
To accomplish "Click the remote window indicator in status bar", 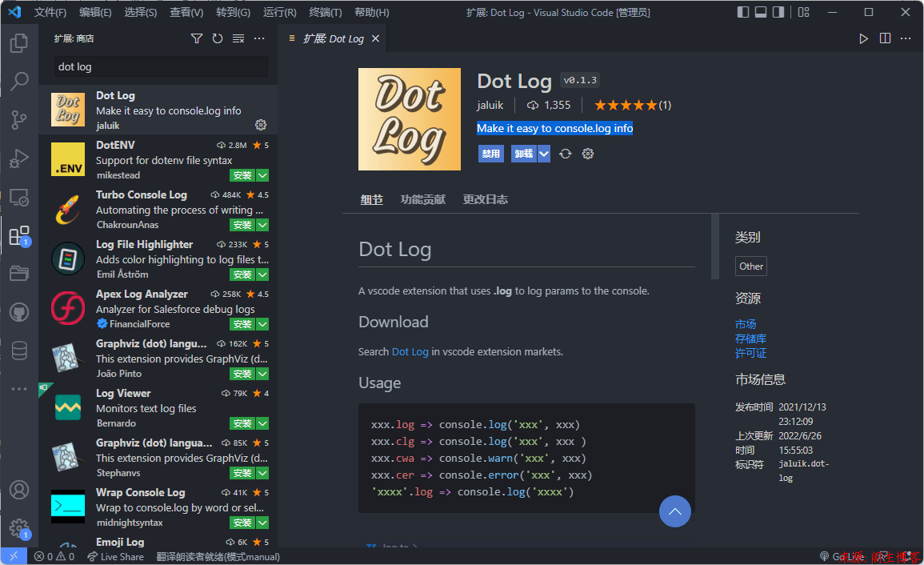I will (x=14, y=556).
